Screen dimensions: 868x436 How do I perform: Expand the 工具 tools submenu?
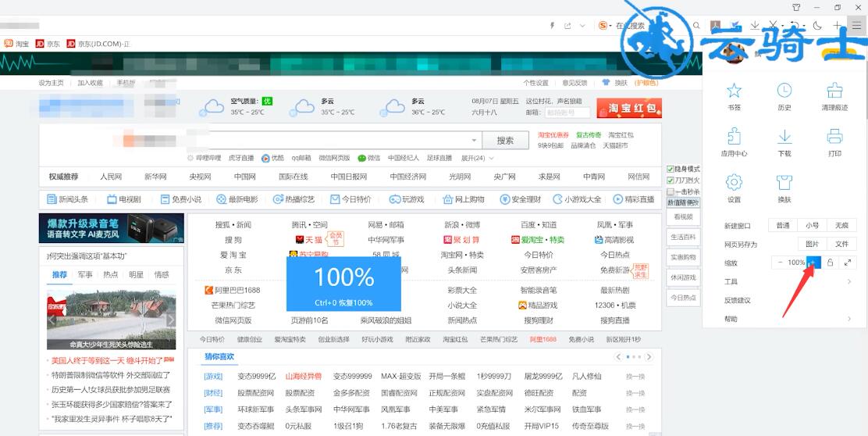pos(848,281)
